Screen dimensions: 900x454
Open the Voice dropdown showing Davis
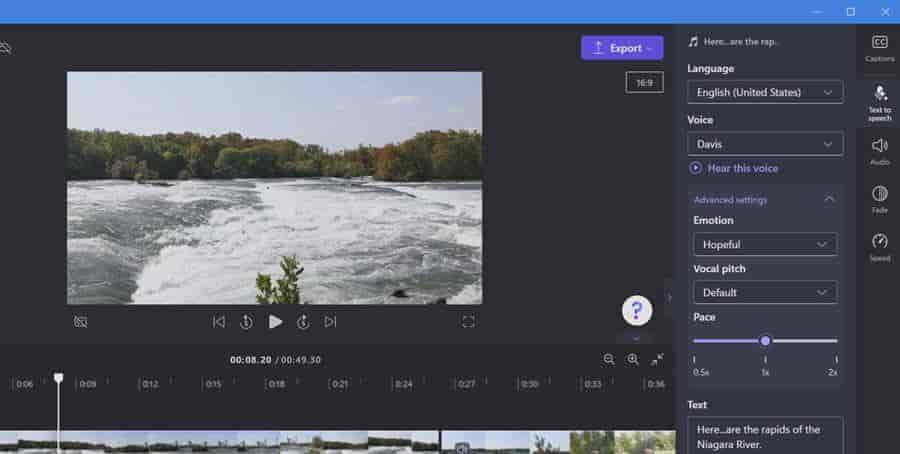click(765, 144)
